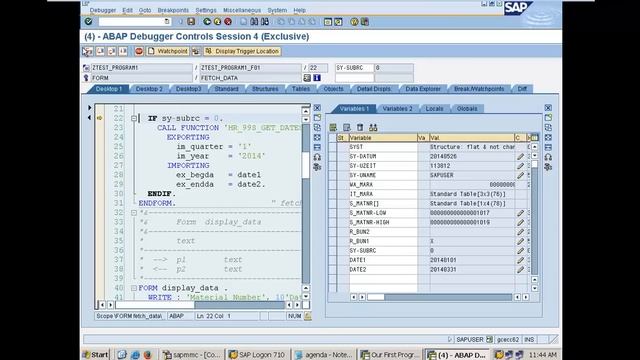Open the command field history dropdown
Image resolution: width=640 pixels, height=360 pixels.
[x=167, y=22]
